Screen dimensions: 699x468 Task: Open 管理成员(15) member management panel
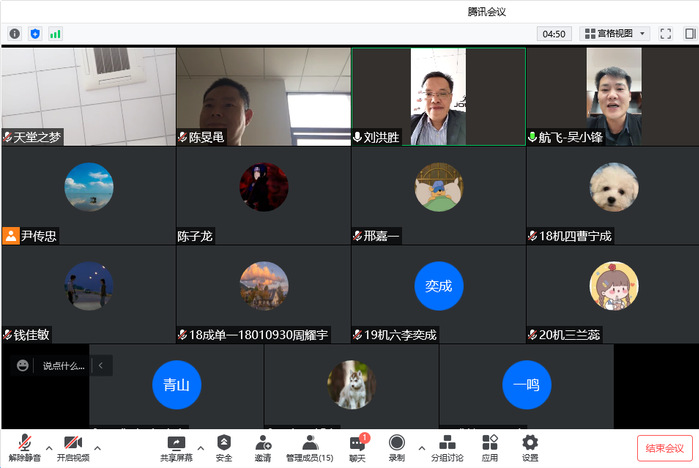310,446
